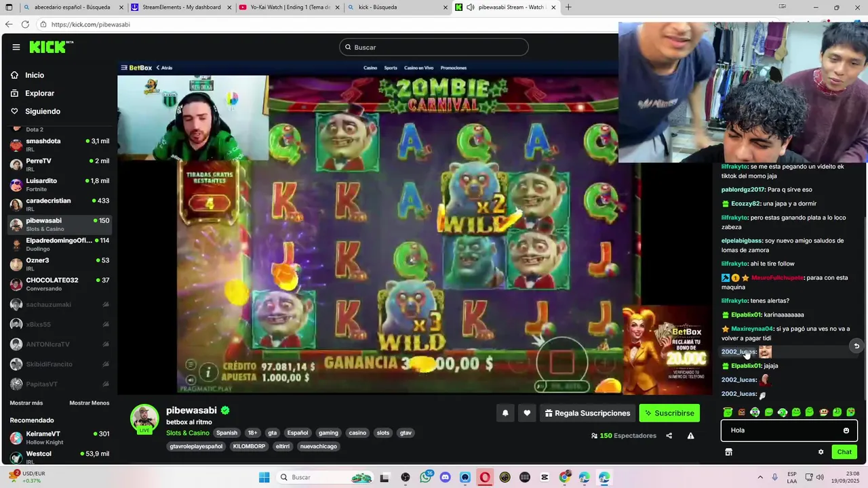This screenshot has width=868, height=488.
Task: Open Luisardito channel in sidebar
Action: pyautogui.click(x=60, y=184)
